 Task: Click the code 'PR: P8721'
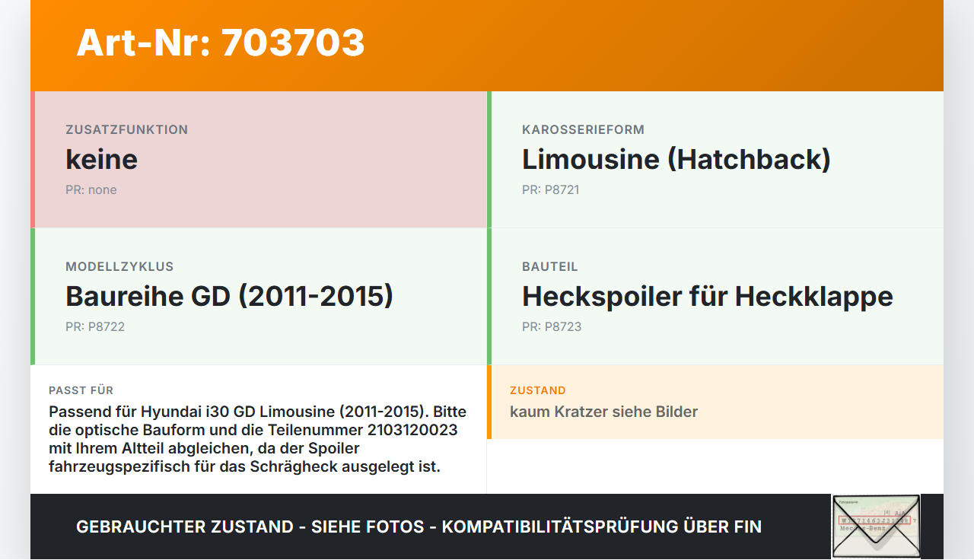point(551,190)
